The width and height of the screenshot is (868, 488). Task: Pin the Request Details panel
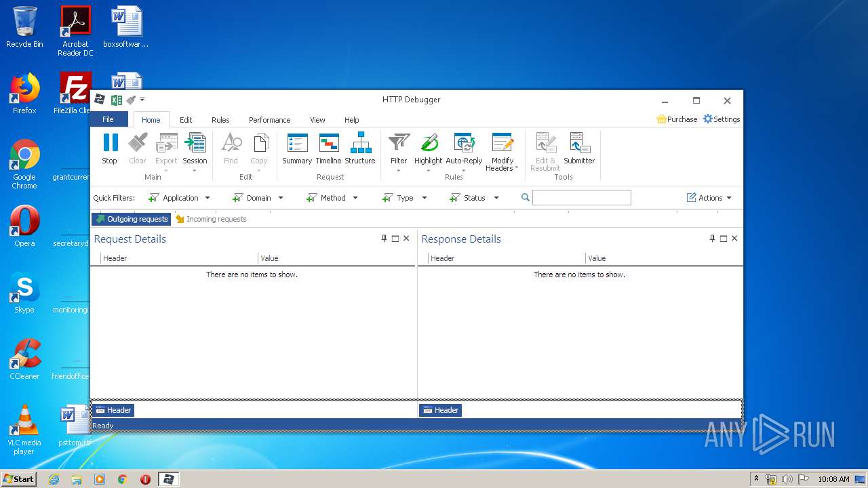[x=384, y=239]
